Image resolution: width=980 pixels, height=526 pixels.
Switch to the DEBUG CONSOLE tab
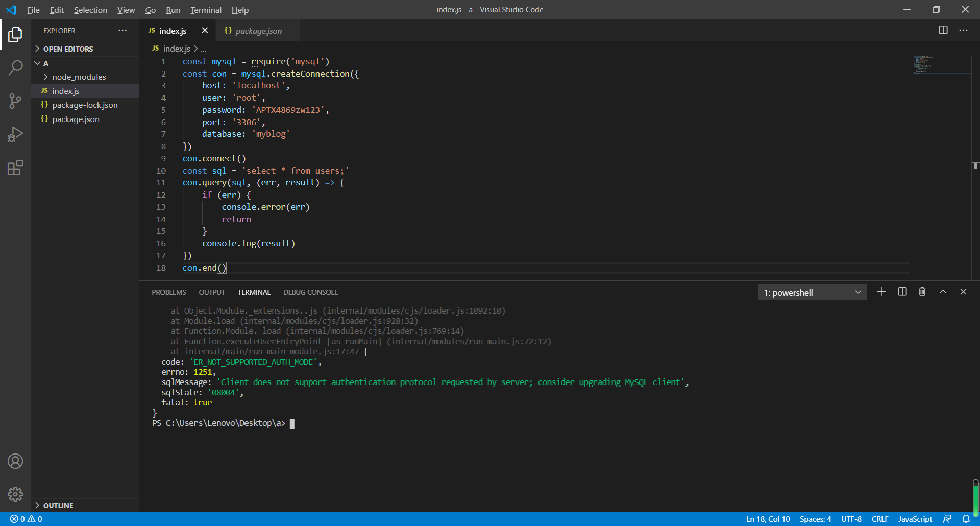pyautogui.click(x=310, y=292)
